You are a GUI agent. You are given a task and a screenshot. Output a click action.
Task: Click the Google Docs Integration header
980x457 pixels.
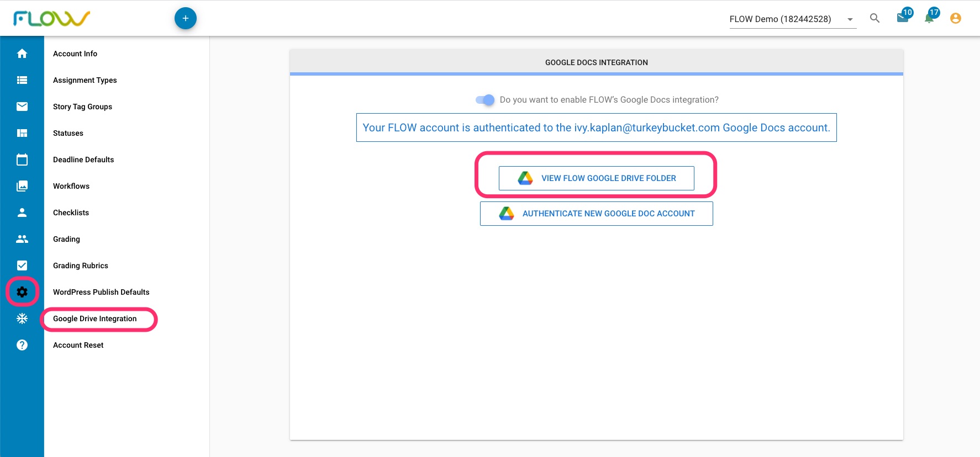[597, 62]
